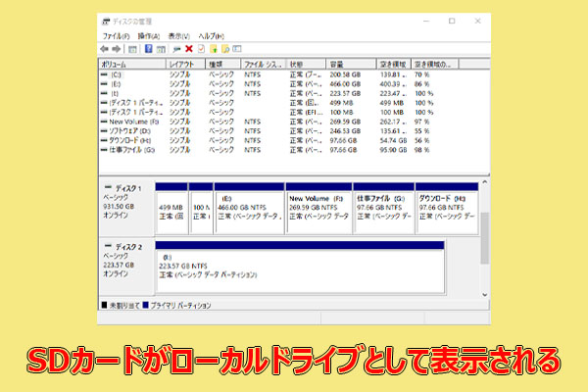The image size is (588, 392).
Task: Select the 499 MB partition block on Disk 1
Action: point(171,209)
